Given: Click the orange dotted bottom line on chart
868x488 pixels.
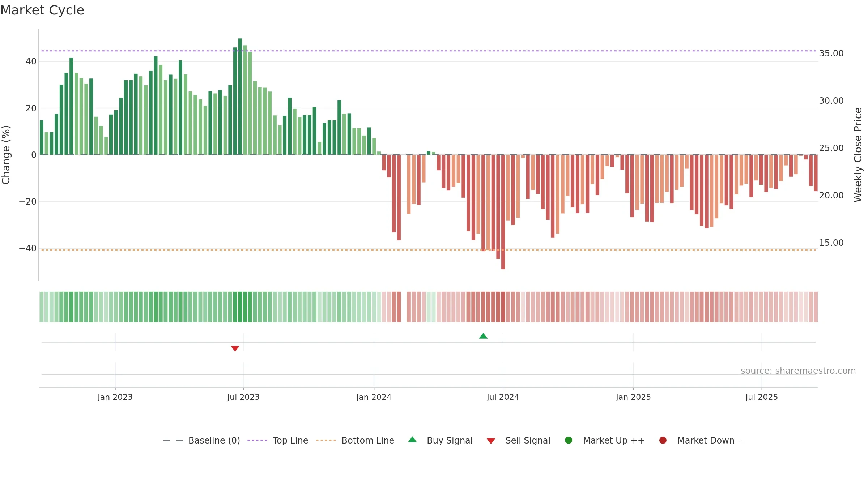Looking at the screenshot, I should [x=429, y=250].
